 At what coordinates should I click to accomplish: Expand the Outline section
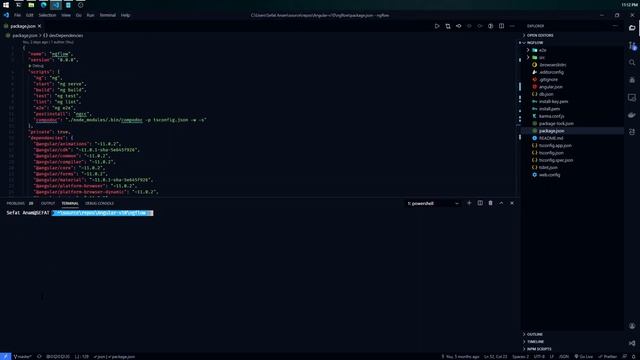click(x=534, y=334)
